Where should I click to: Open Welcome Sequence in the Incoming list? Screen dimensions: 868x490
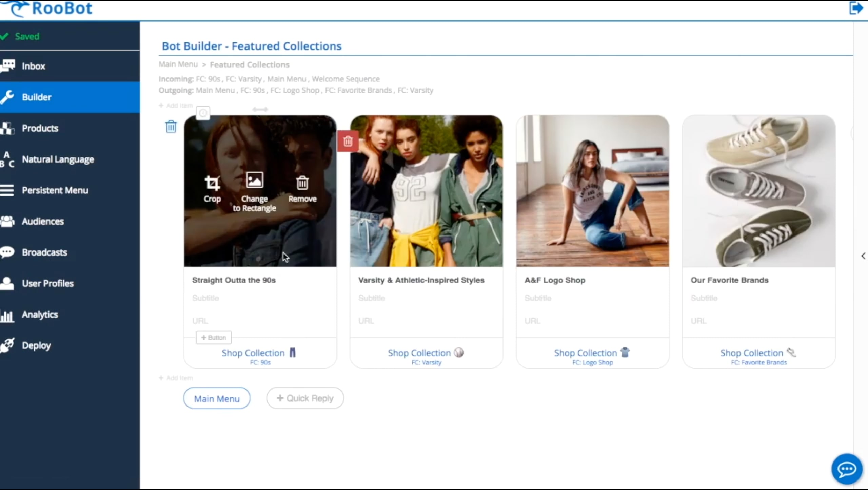click(x=346, y=79)
